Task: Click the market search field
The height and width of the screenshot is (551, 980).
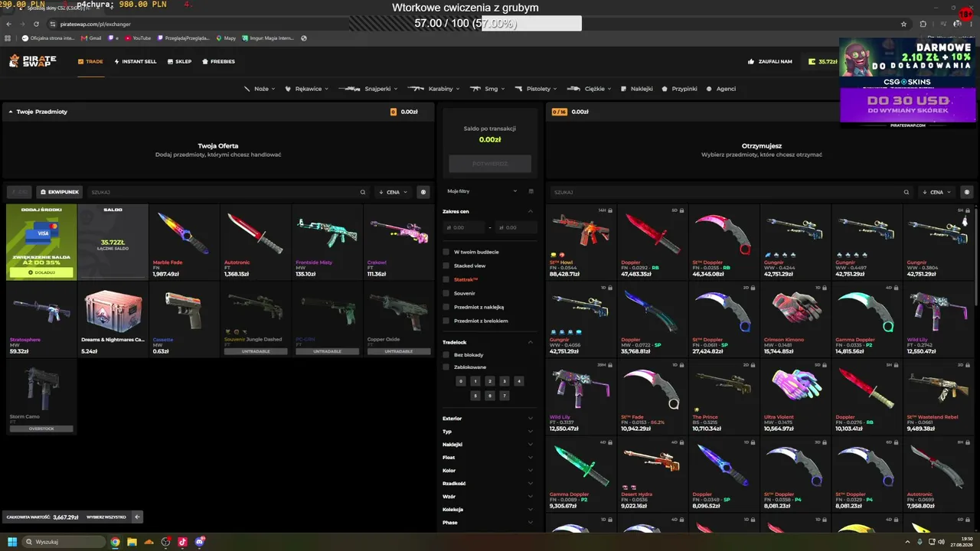Action: pyautogui.click(x=727, y=192)
